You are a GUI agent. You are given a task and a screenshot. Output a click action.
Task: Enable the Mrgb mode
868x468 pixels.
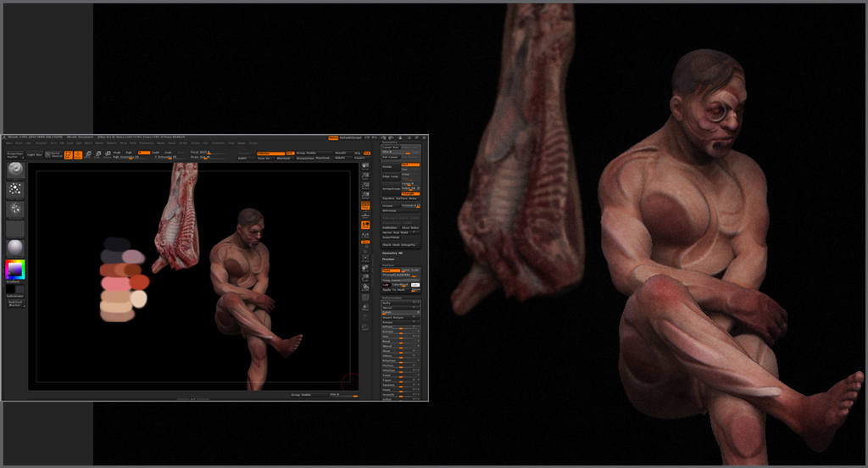[116, 153]
